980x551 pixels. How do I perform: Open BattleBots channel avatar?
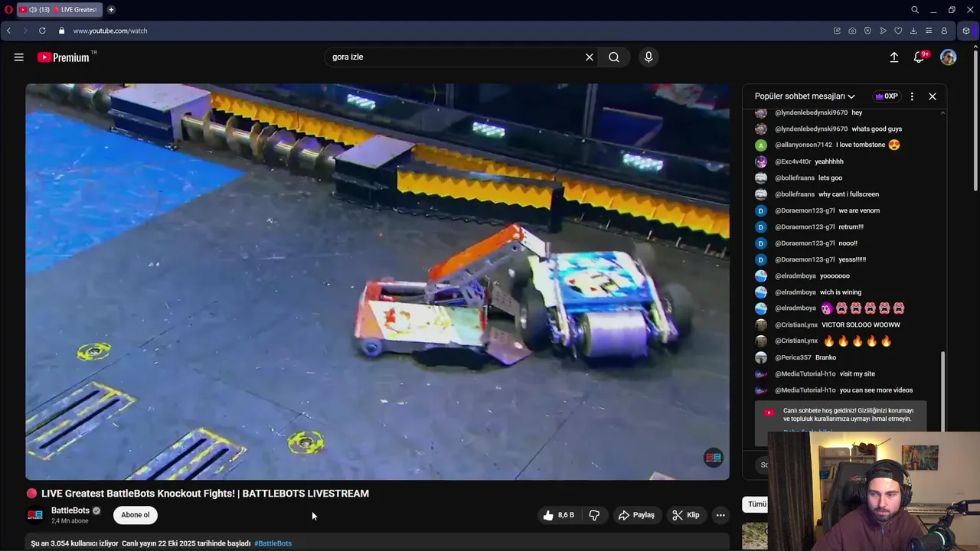point(35,515)
